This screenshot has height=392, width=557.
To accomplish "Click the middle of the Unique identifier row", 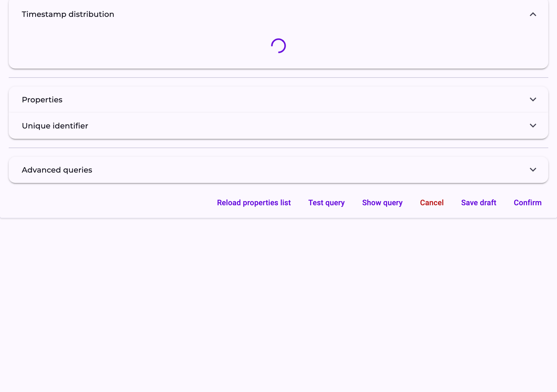I will [278, 126].
